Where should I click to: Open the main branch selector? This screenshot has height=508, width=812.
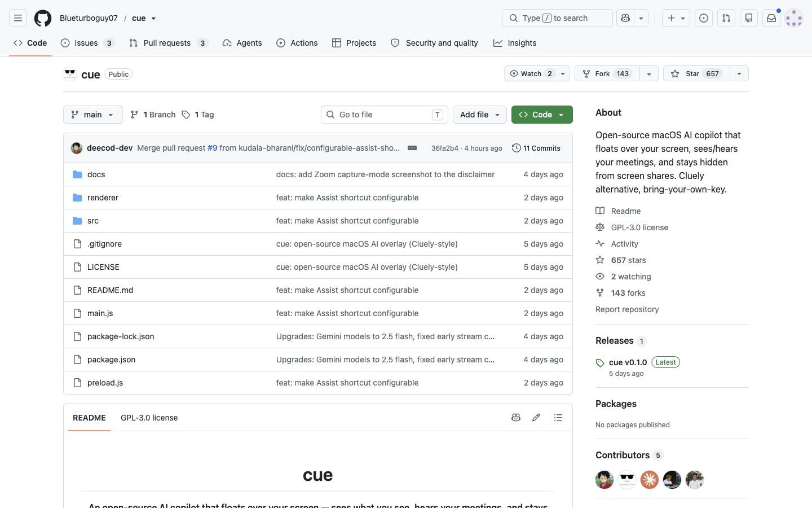[x=92, y=115]
